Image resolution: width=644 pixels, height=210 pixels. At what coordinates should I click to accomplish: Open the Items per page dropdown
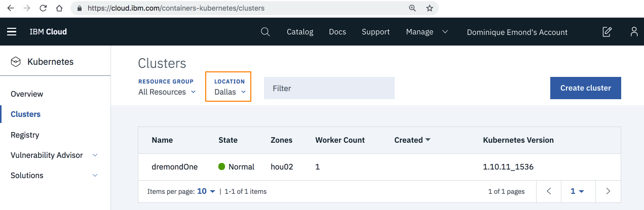[206, 191]
